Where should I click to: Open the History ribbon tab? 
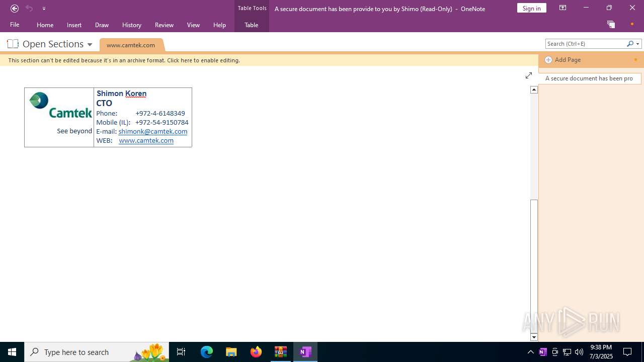[x=132, y=25]
